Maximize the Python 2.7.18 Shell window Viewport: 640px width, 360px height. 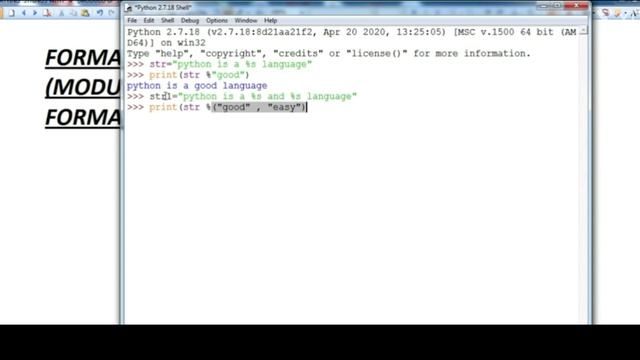[557, 6]
